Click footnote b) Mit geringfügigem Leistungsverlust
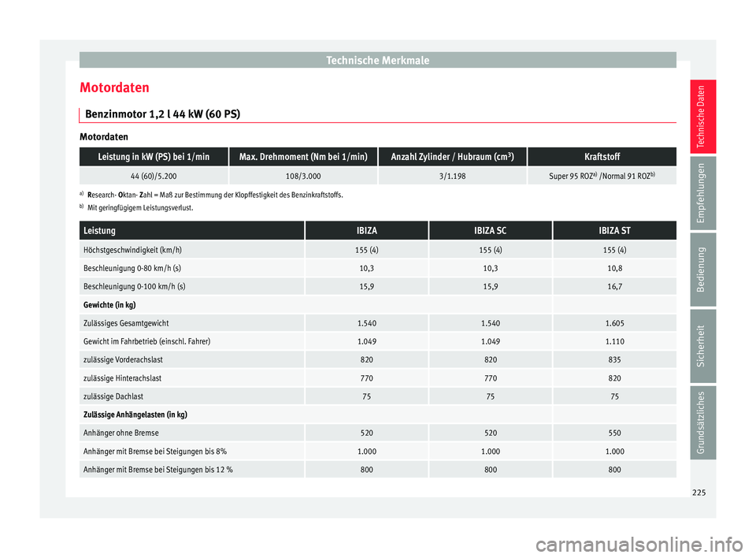 [136, 208]
